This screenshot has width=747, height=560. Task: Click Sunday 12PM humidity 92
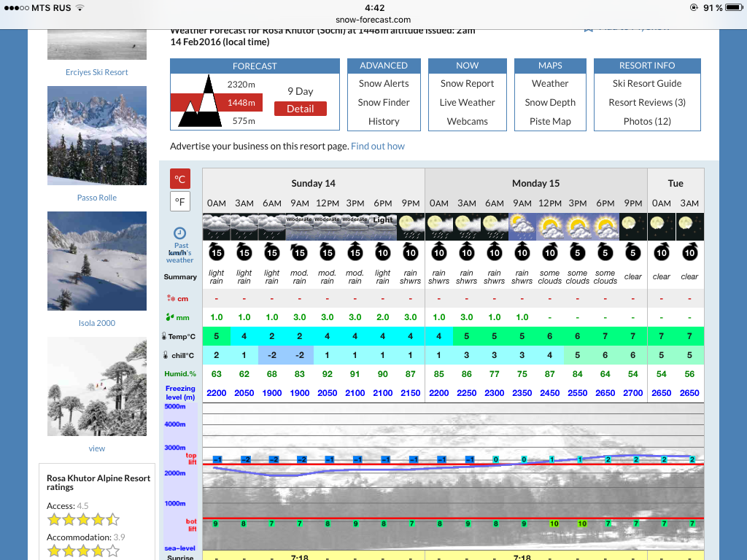328,374
